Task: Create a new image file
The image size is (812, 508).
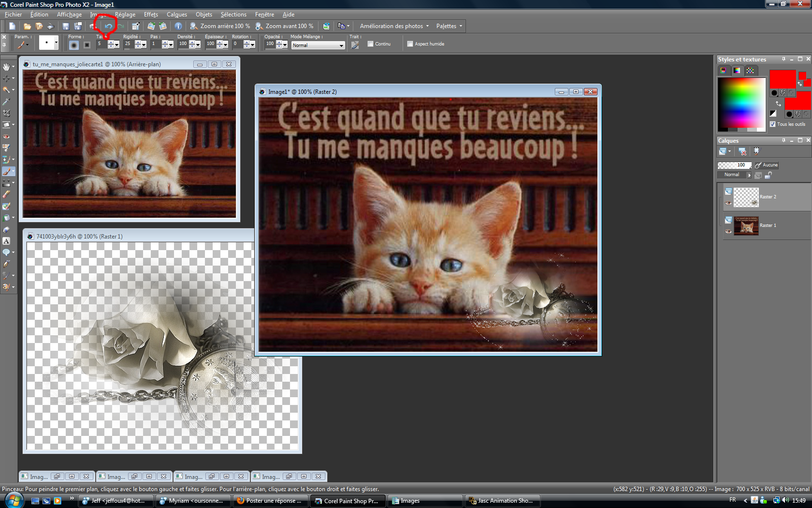Action: pyautogui.click(x=12, y=26)
